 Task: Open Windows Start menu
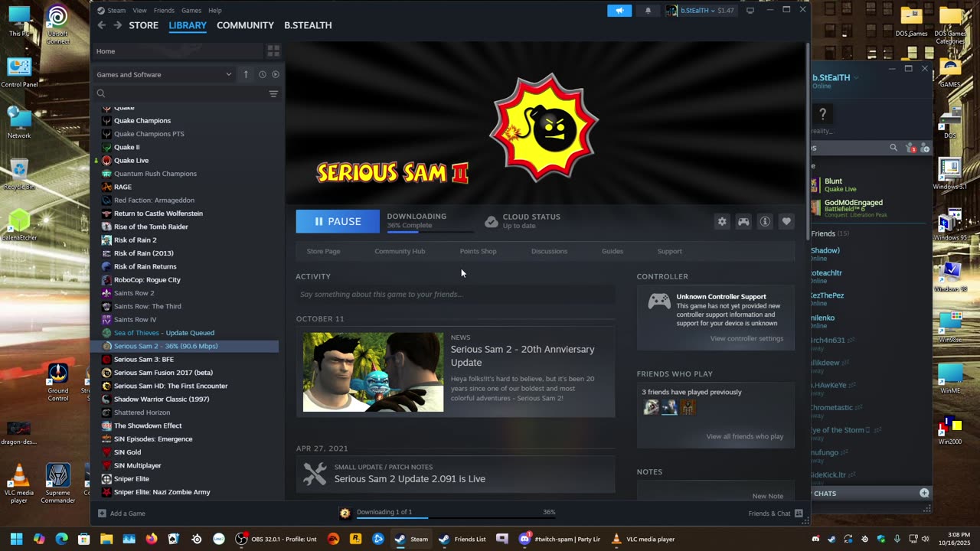16,539
